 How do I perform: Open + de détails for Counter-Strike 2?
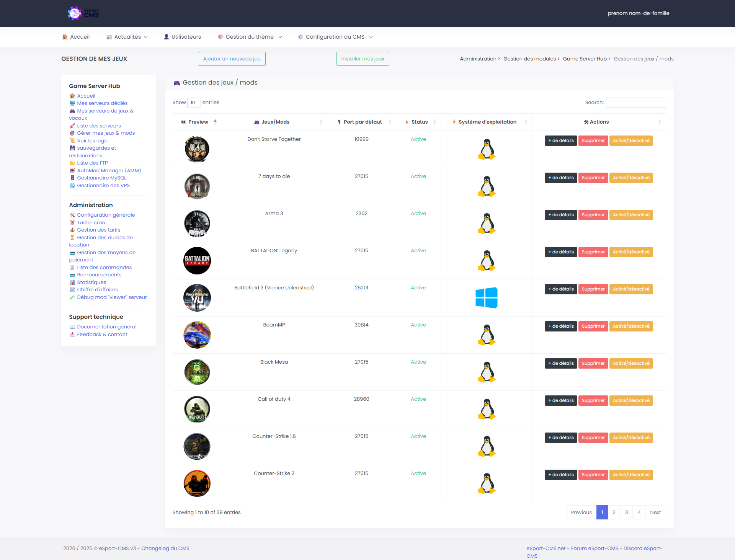click(561, 475)
